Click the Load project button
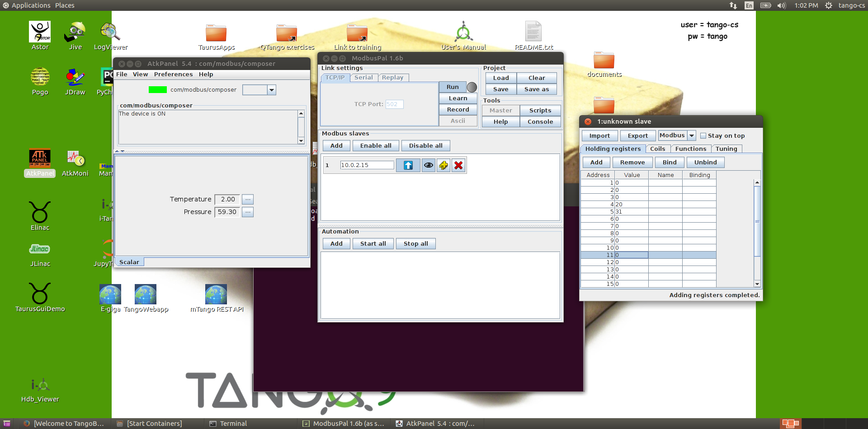The width and height of the screenshot is (868, 429). pos(501,78)
